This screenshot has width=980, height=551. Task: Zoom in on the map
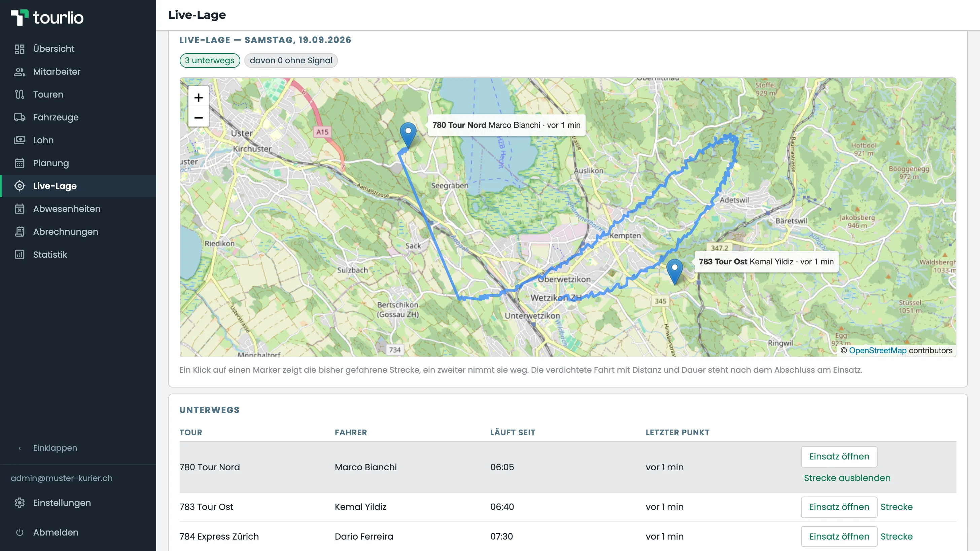tap(198, 98)
